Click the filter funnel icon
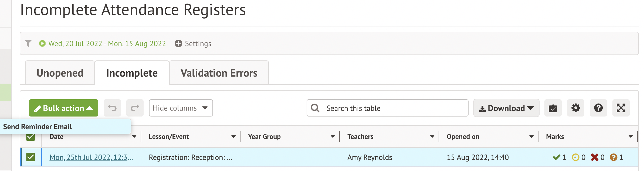The width and height of the screenshot is (644, 171). click(28, 43)
